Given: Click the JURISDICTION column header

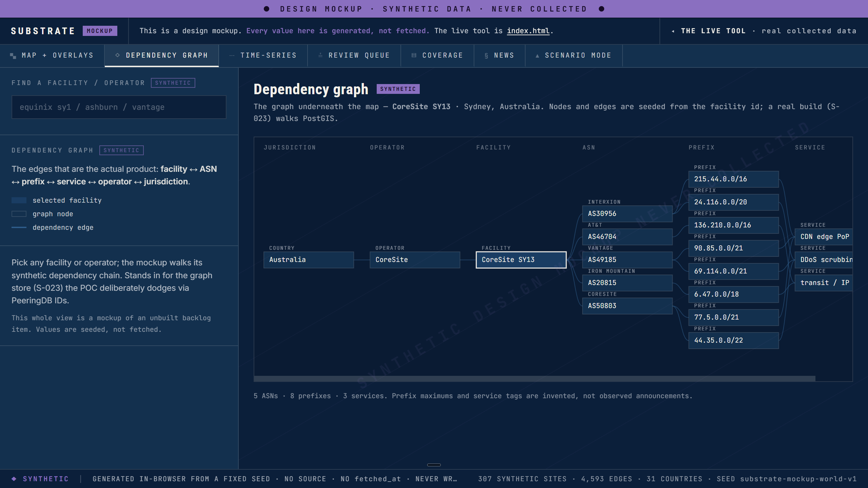Looking at the screenshot, I should (x=290, y=148).
